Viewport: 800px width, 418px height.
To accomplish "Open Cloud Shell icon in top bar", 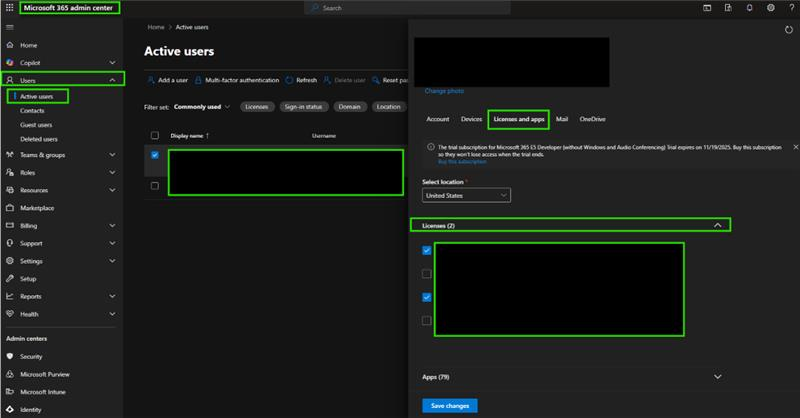I will click(707, 8).
